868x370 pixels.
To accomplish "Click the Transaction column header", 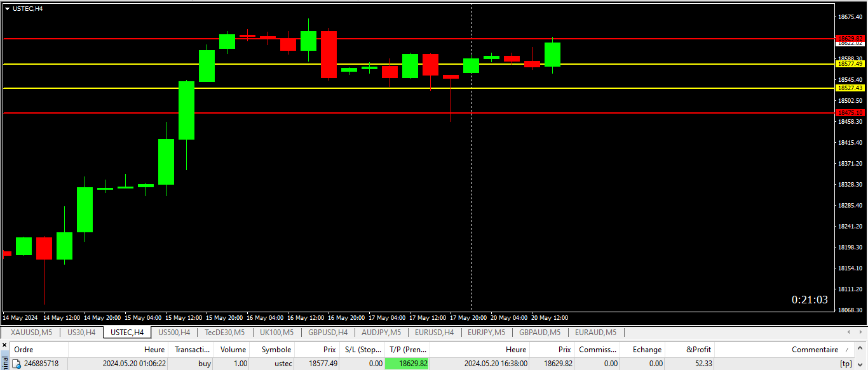I will point(192,350).
